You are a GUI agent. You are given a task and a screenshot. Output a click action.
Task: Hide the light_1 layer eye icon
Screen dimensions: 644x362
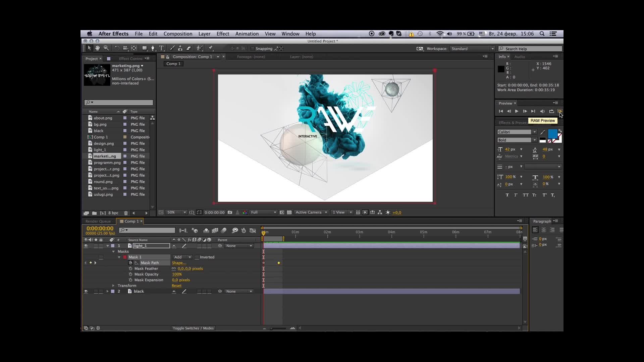(86, 246)
